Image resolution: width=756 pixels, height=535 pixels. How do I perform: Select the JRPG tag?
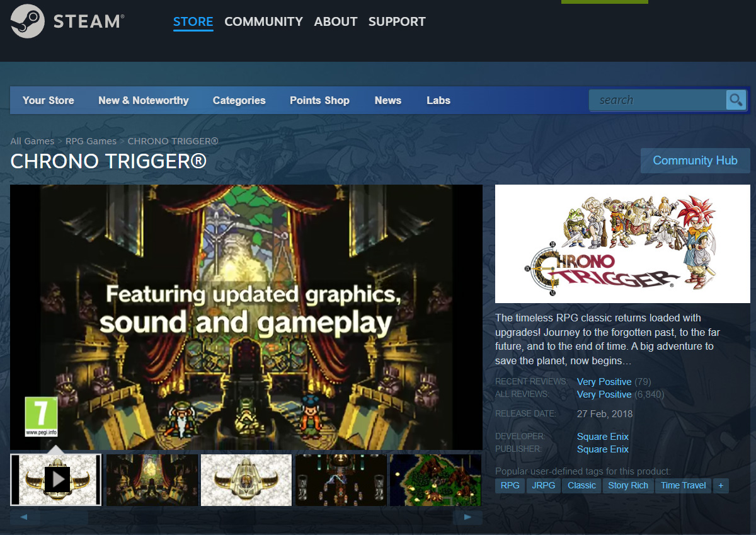pyautogui.click(x=544, y=485)
